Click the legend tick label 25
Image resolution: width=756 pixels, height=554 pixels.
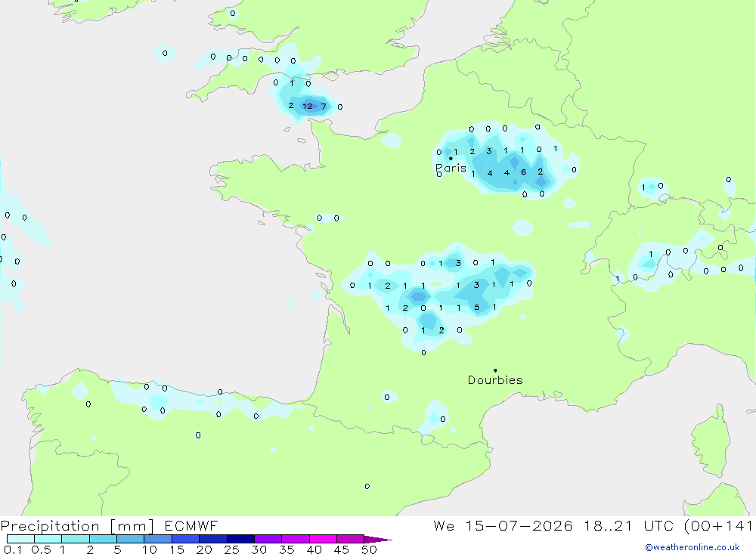(231, 549)
